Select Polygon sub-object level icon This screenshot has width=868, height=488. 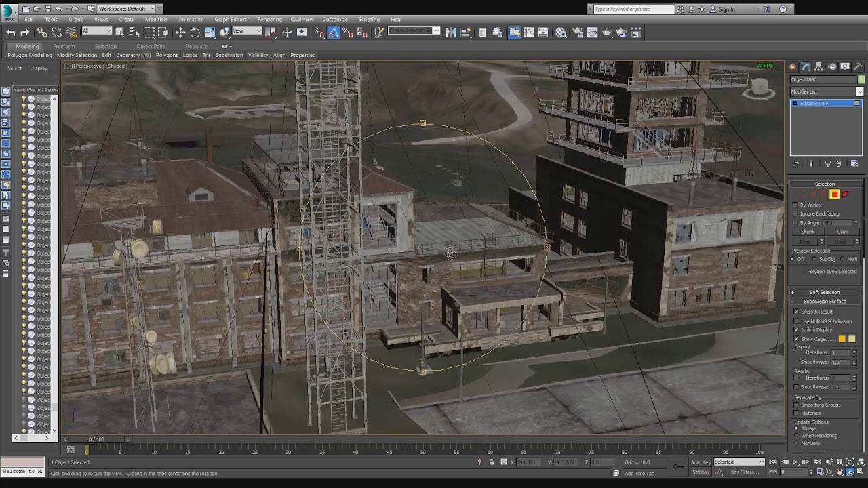point(834,195)
